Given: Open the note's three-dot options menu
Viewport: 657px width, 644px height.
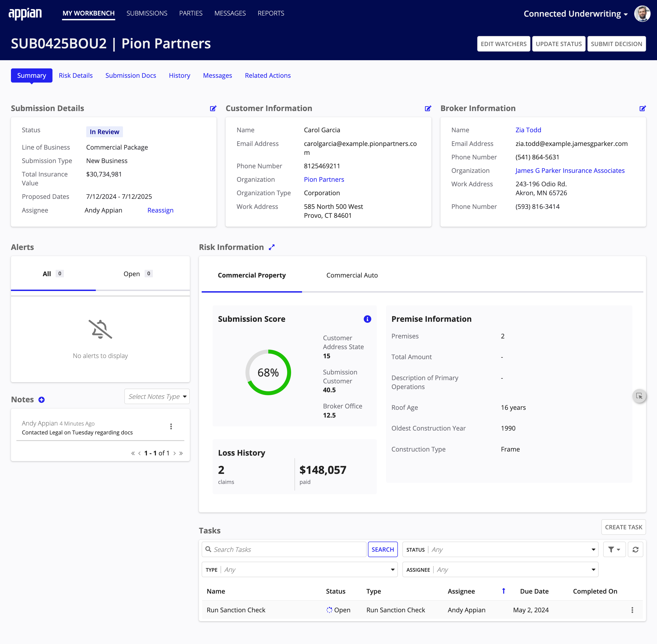Looking at the screenshot, I should click(x=171, y=426).
